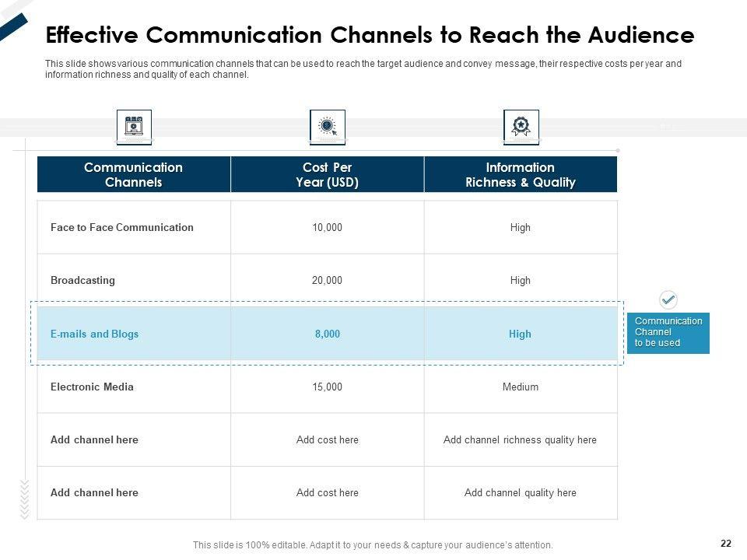Image resolution: width=747 pixels, height=560 pixels.
Task: Select the Electronic Media row label
Action: (x=92, y=387)
